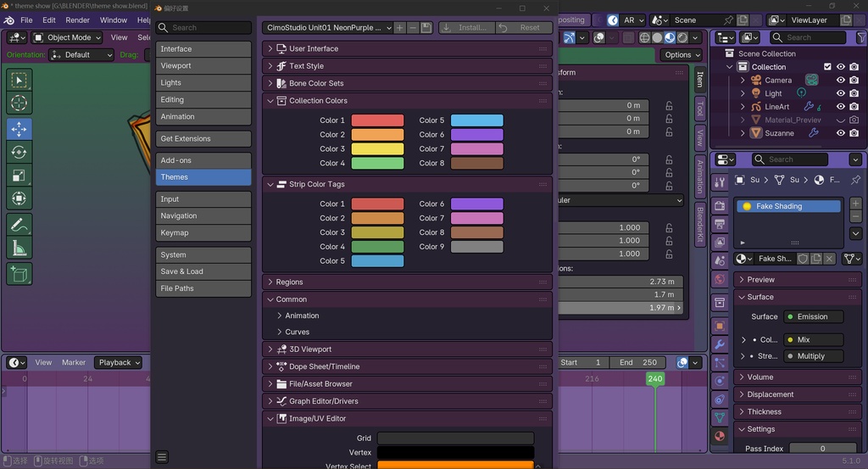Select the Scale tool
Viewport: 868px width, 469px height.
[19, 176]
